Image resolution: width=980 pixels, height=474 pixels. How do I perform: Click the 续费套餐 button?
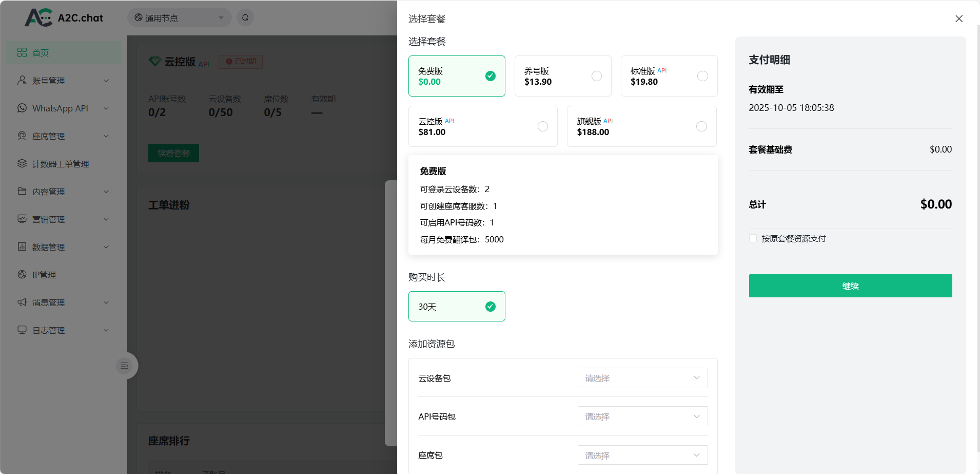173,153
